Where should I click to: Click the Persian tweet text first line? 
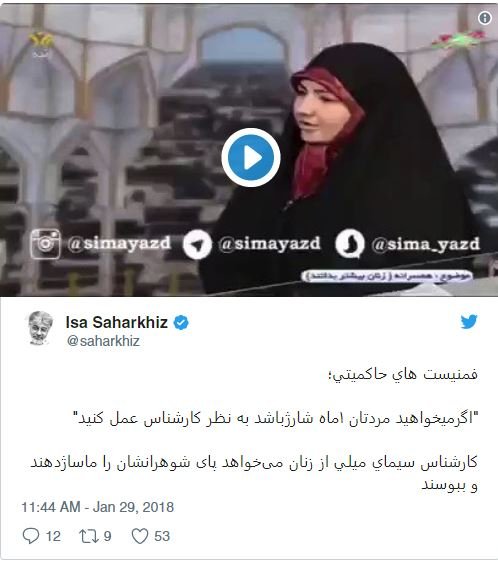pos(403,375)
